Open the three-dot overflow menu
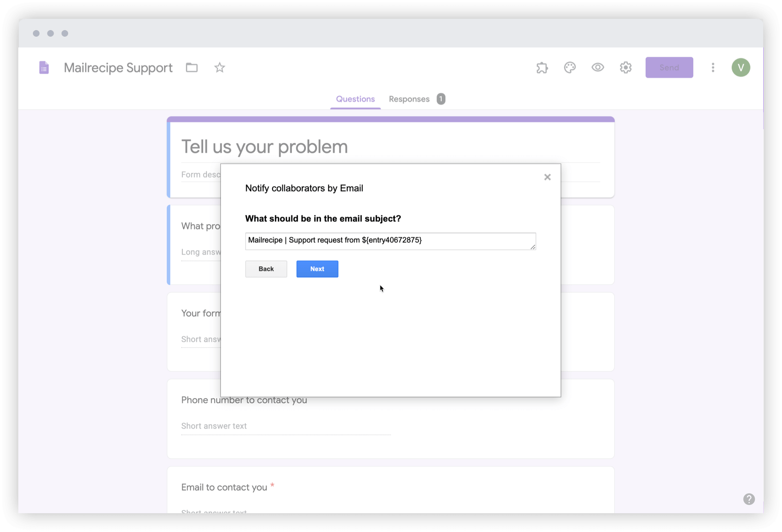Screen dimensions: 782x532 pos(713,67)
